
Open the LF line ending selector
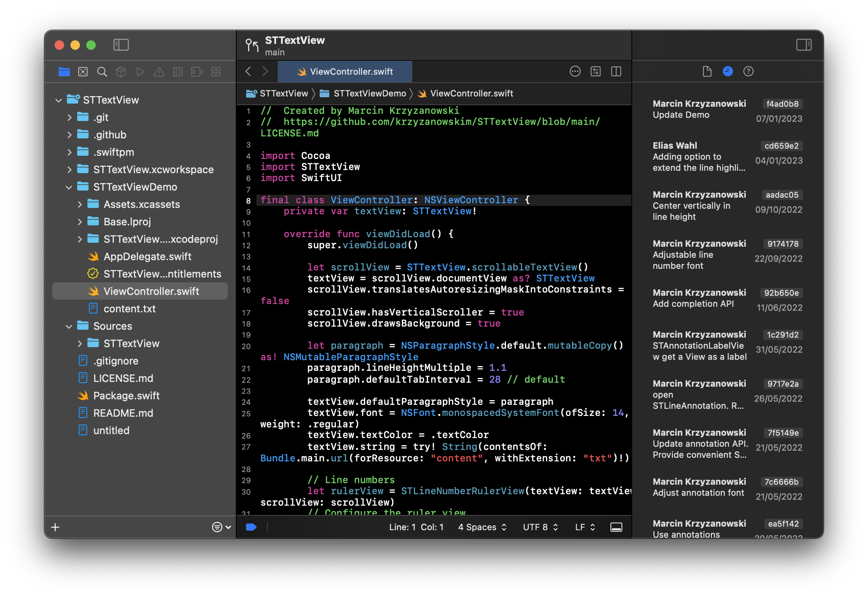coord(585,527)
